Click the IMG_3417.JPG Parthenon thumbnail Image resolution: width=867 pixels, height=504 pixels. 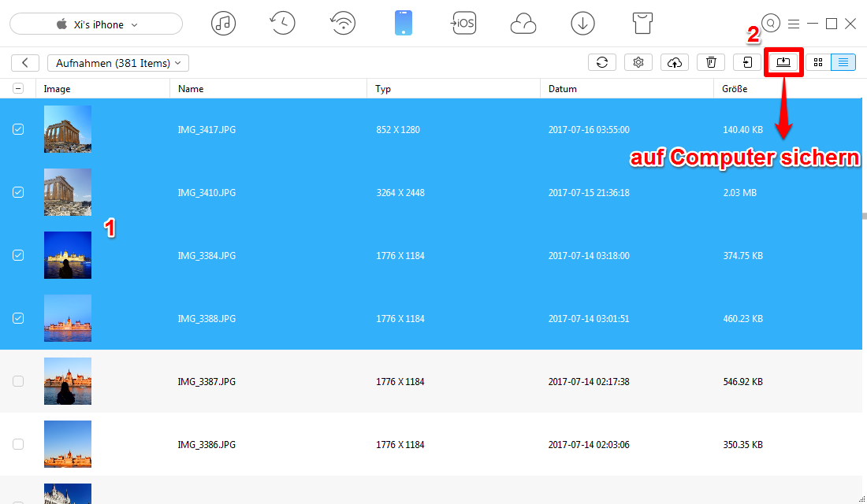pos(68,129)
